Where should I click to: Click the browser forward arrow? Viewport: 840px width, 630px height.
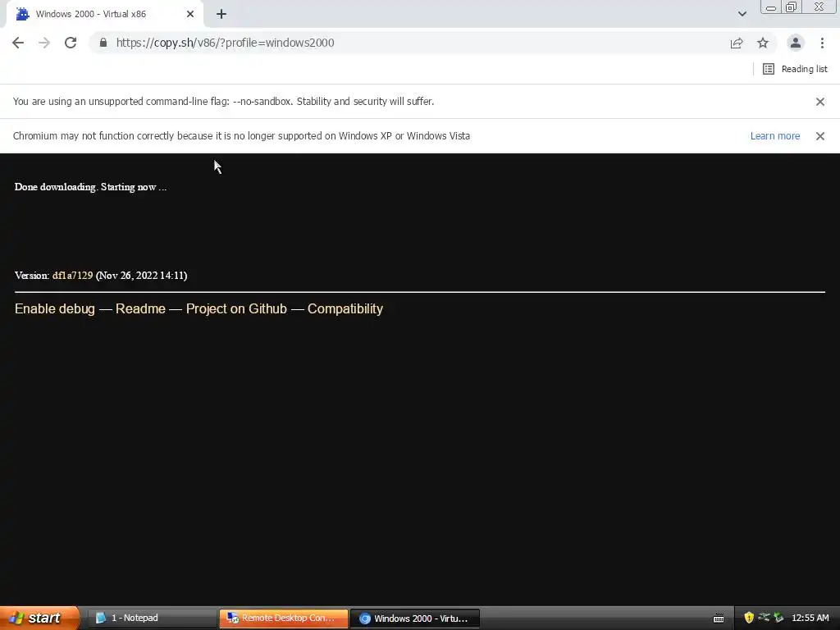coord(44,43)
